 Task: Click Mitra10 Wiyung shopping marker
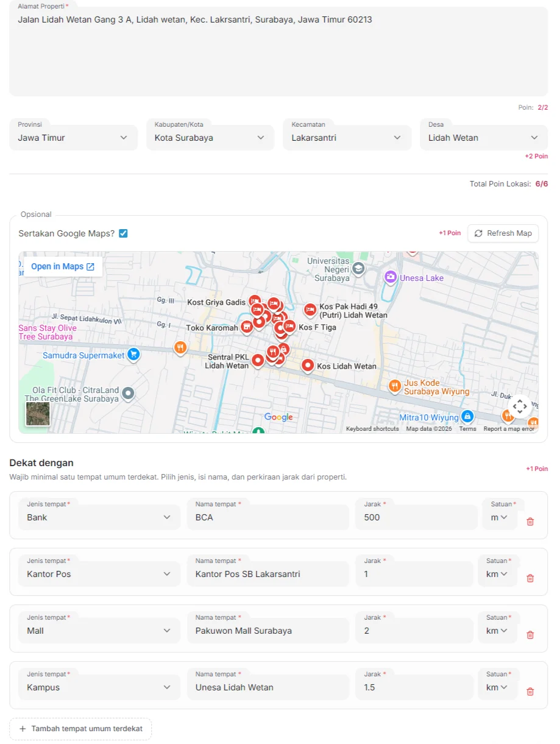(467, 417)
